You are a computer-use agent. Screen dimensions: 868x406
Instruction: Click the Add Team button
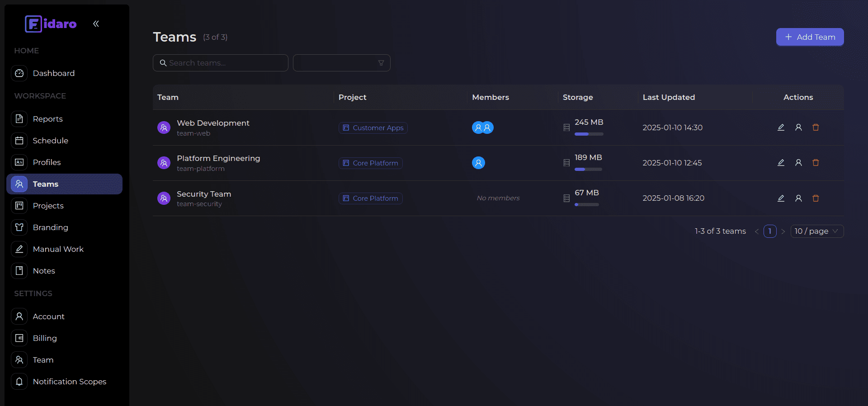pyautogui.click(x=810, y=37)
